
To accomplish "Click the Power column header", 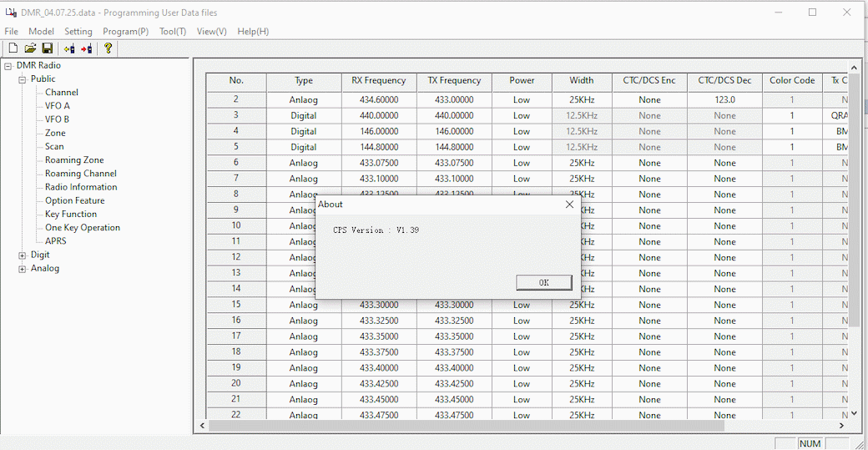I will 522,82.
